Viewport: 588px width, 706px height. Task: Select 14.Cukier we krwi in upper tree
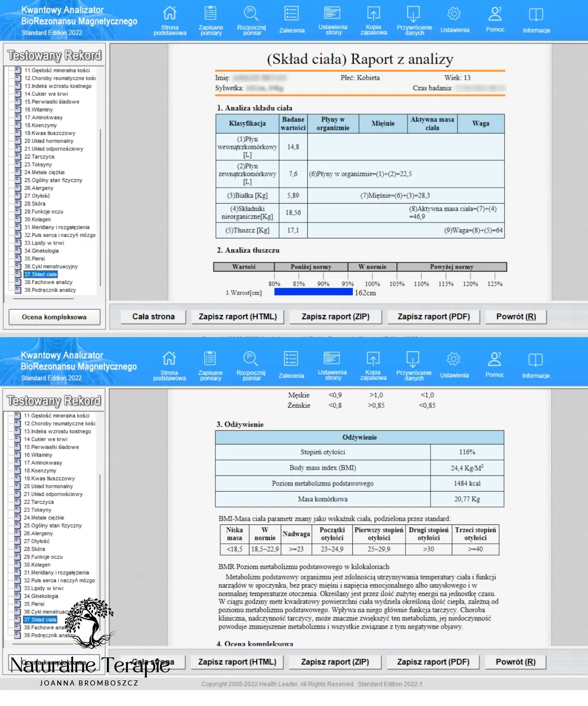[x=46, y=94]
